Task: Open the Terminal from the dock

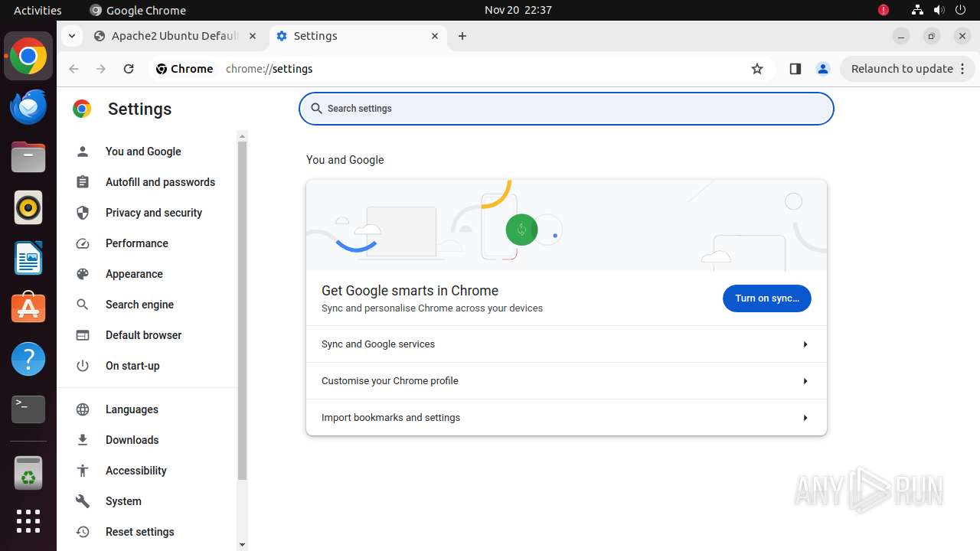Action: [28, 409]
